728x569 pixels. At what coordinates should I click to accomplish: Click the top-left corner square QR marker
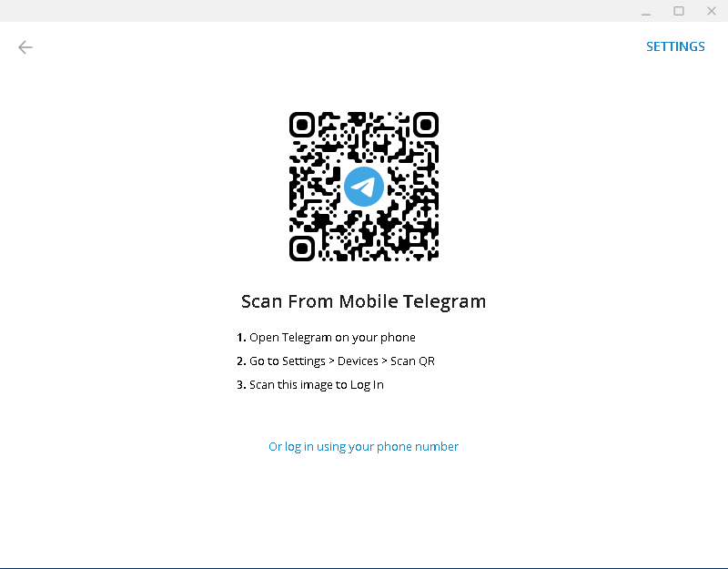click(301, 125)
